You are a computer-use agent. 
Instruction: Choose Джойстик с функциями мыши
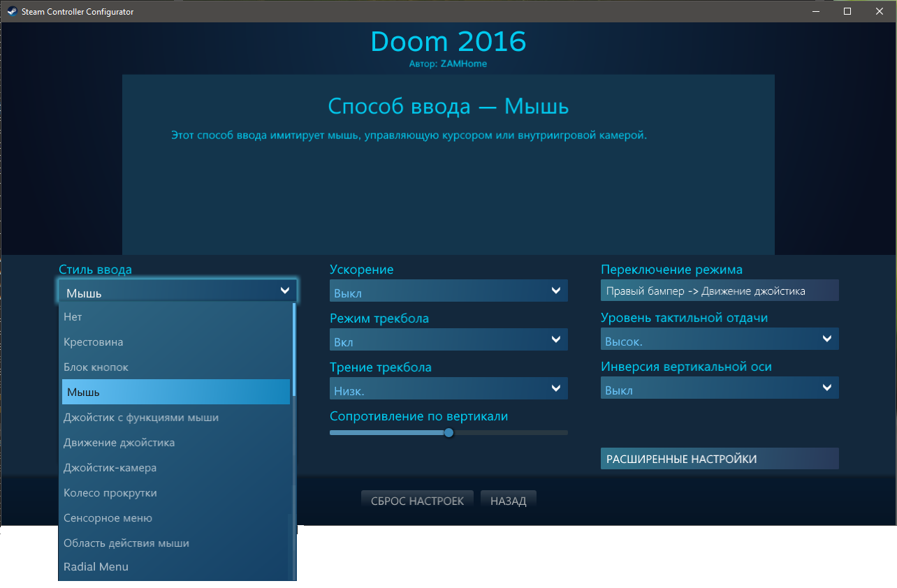click(176, 418)
